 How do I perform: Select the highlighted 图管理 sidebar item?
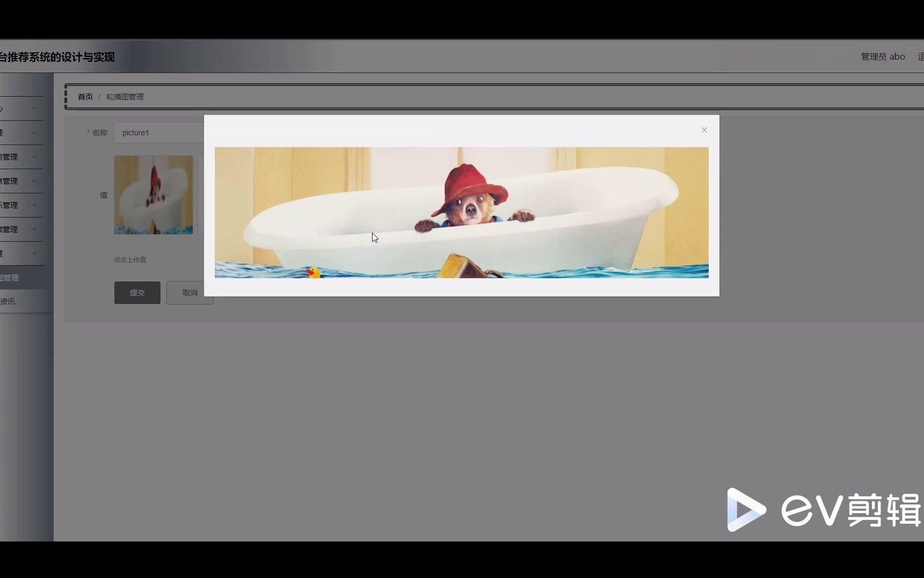coord(26,278)
